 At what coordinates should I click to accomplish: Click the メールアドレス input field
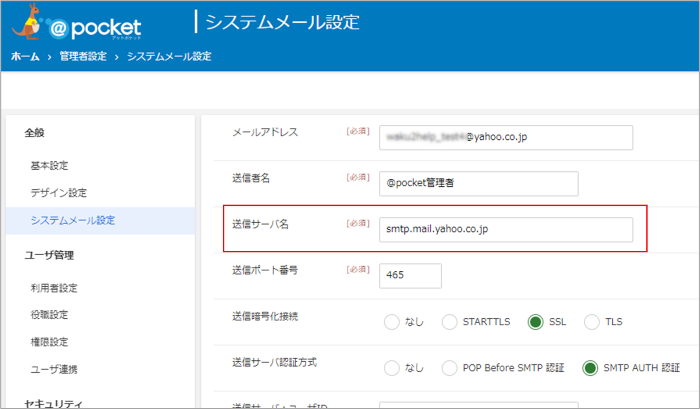click(x=506, y=138)
